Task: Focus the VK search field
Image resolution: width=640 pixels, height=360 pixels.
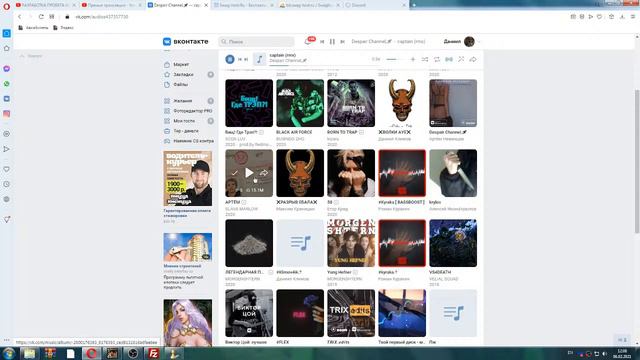Action: pyautogui.click(x=256, y=42)
